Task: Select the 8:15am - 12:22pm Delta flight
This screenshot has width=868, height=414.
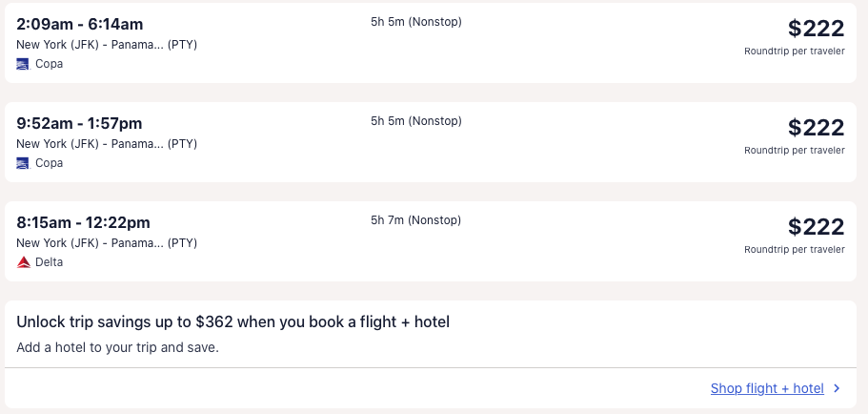Action: tap(84, 222)
